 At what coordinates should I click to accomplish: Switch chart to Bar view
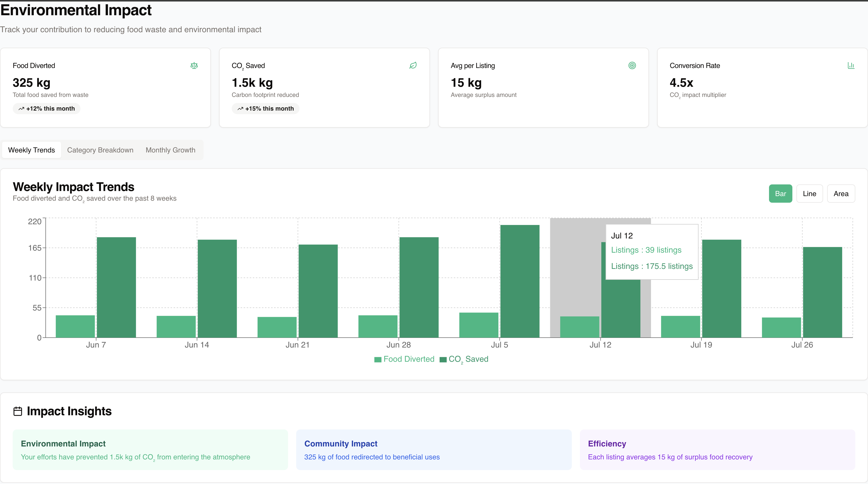(780, 193)
